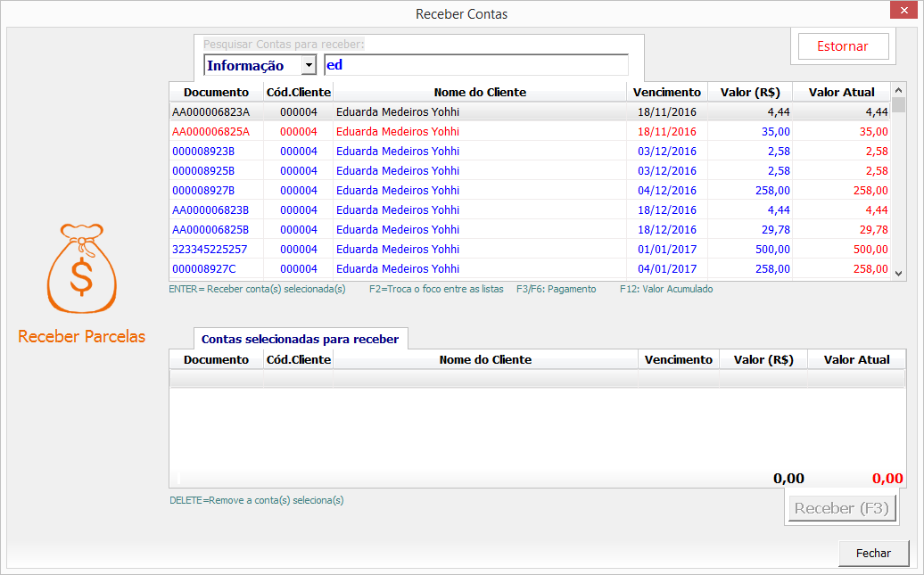Click the Receber (F3) button
Viewport: 924px width, 575px height.
842,508
